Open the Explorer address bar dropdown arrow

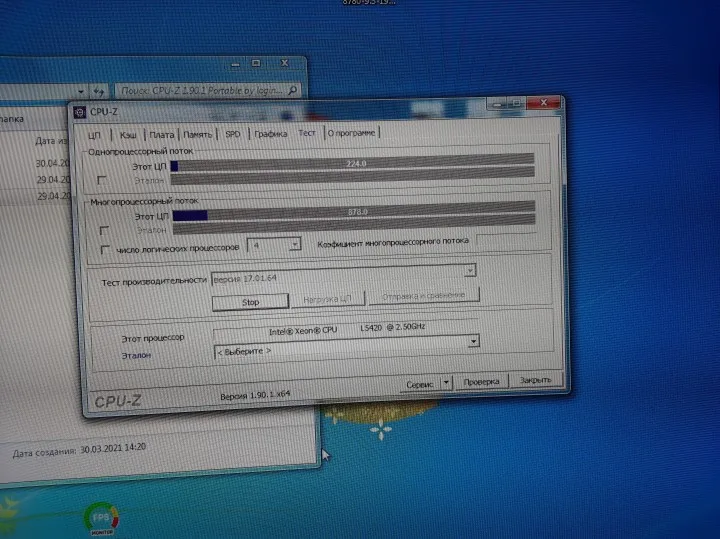[x=81, y=91]
